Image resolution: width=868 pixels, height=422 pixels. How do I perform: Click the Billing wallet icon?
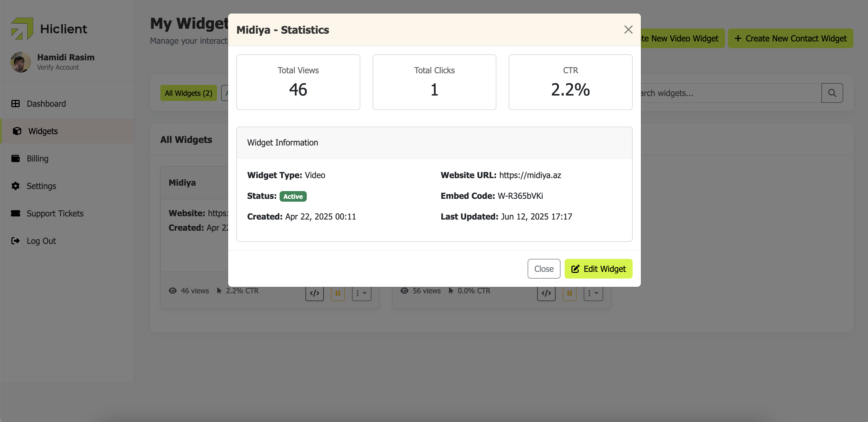click(16, 158)
